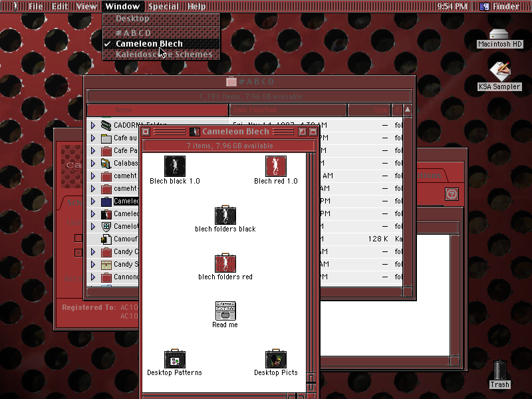Click the clock showing 9:54 PM

(452, 6)
